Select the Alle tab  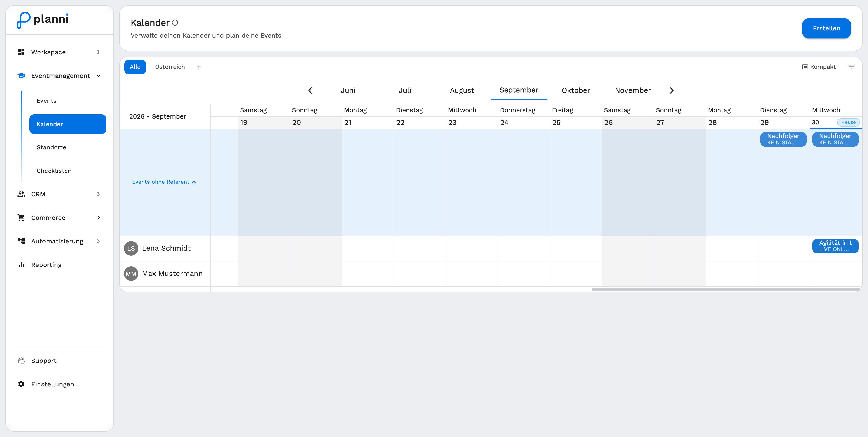coord(135,67)
